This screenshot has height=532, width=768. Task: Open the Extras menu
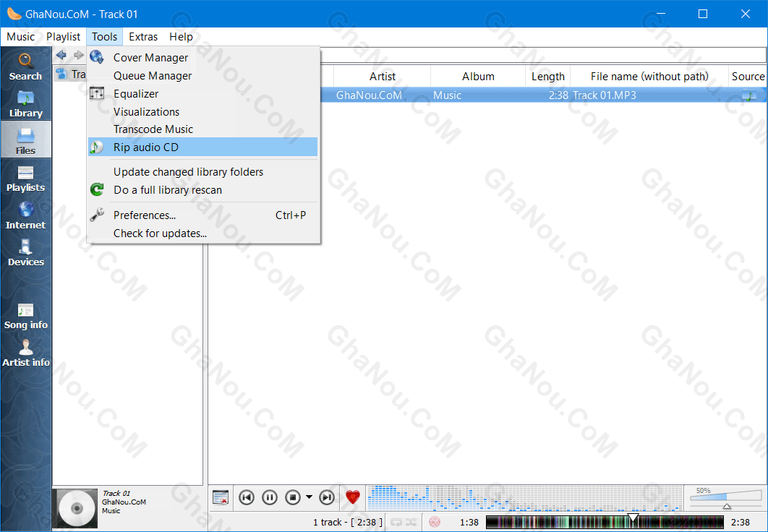point(143,37)
